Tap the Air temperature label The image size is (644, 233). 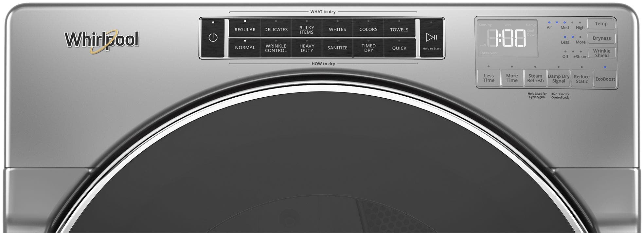click(549, 28)
